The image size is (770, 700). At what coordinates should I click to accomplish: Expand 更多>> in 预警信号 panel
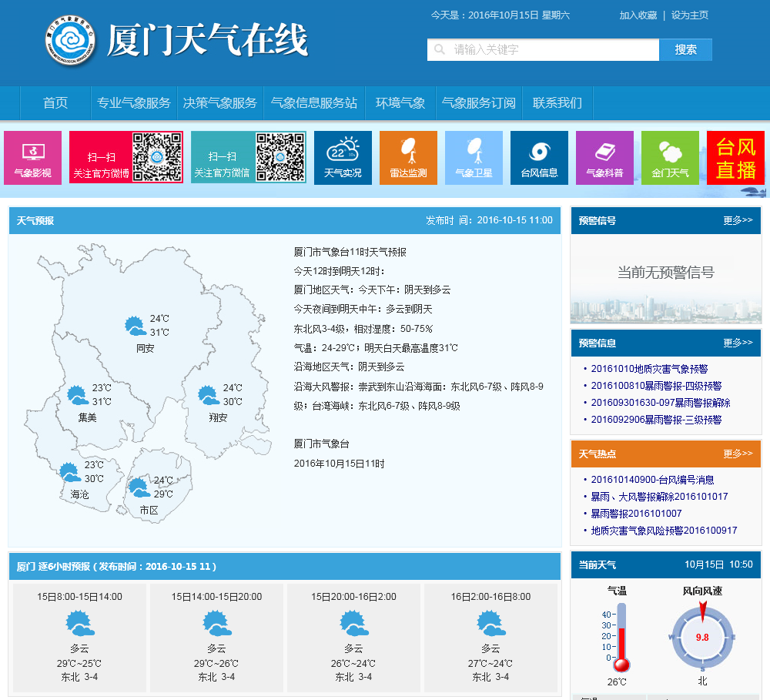[x=738, y=220]
